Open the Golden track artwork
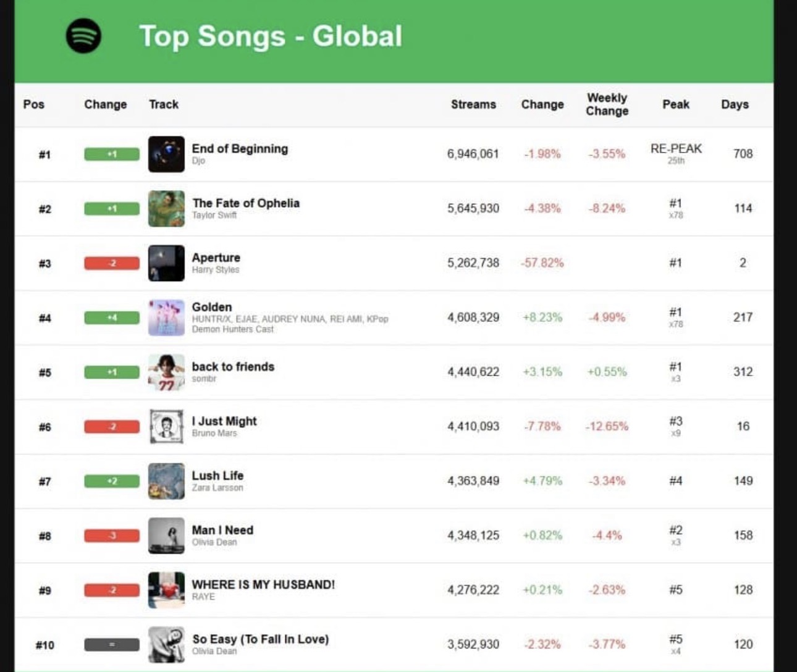The image size is (797, 672). click(x=166, y=317)
